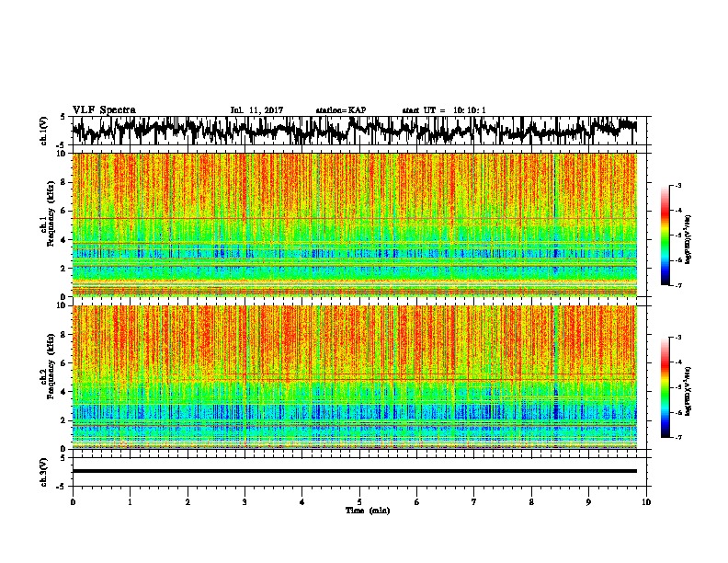Screen dimensions: 728x563
Task: Click time axis tick label '8'
Action: coord(531,502)
